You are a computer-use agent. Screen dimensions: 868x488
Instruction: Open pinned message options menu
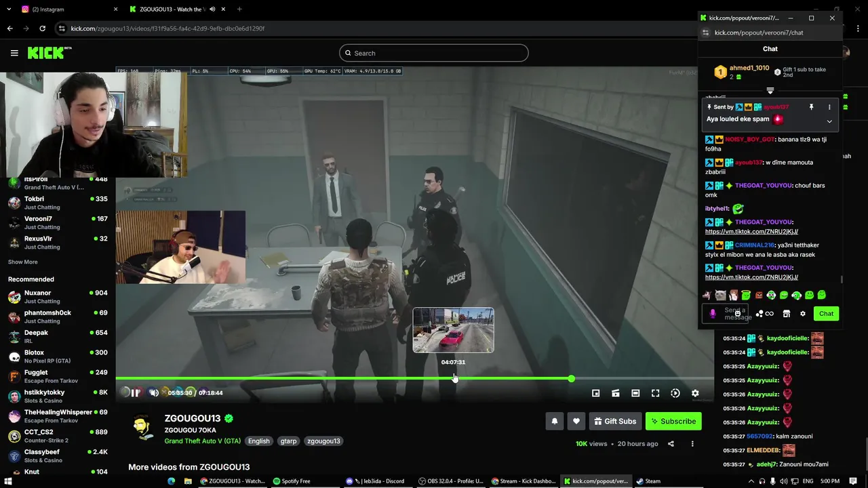pyautogui.click(x=829, y=107)
